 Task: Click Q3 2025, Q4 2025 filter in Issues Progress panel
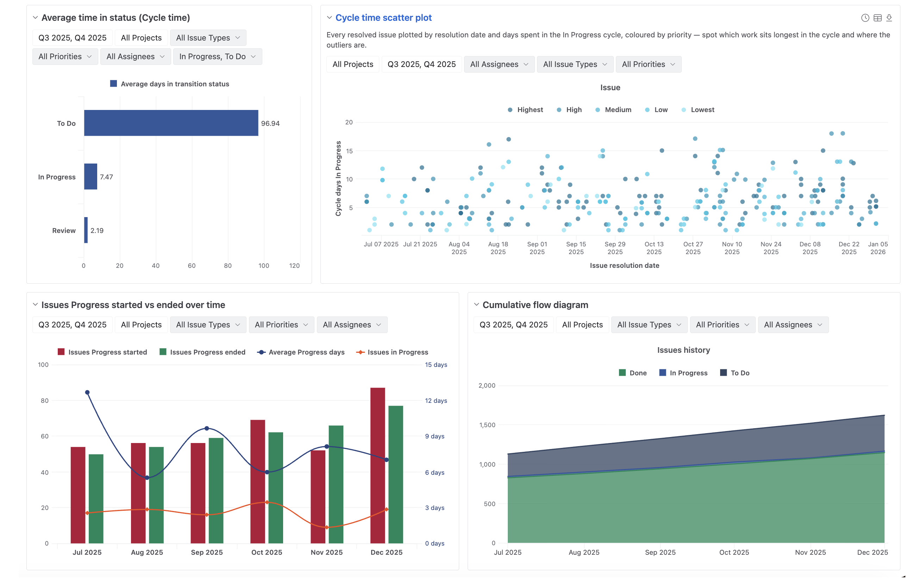tap(72, 325)
